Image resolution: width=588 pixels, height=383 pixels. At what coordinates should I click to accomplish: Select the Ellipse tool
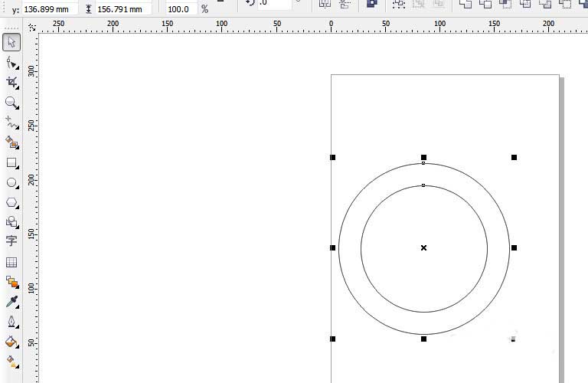[x=11, y=183]
